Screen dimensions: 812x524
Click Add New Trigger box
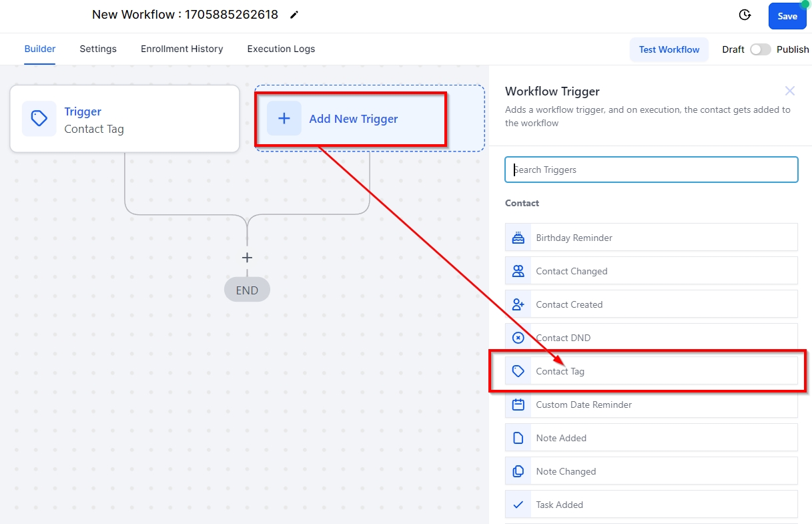(351, 119)
